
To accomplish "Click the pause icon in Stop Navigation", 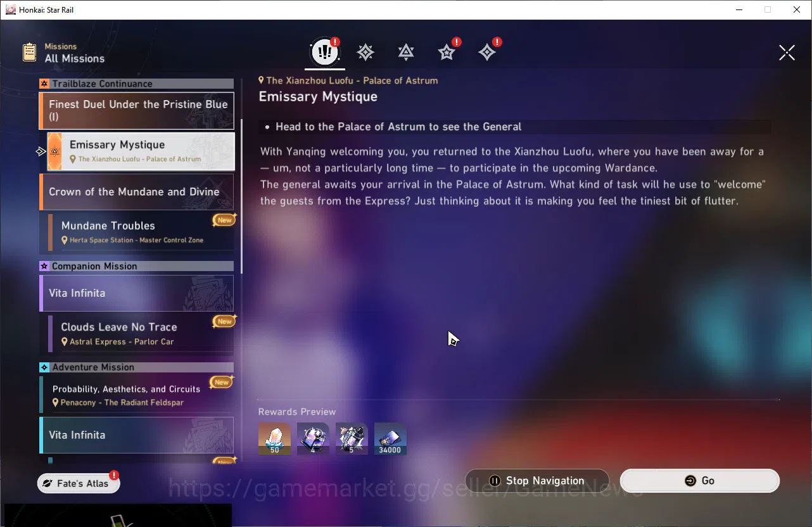I will [x=495, y=481].
